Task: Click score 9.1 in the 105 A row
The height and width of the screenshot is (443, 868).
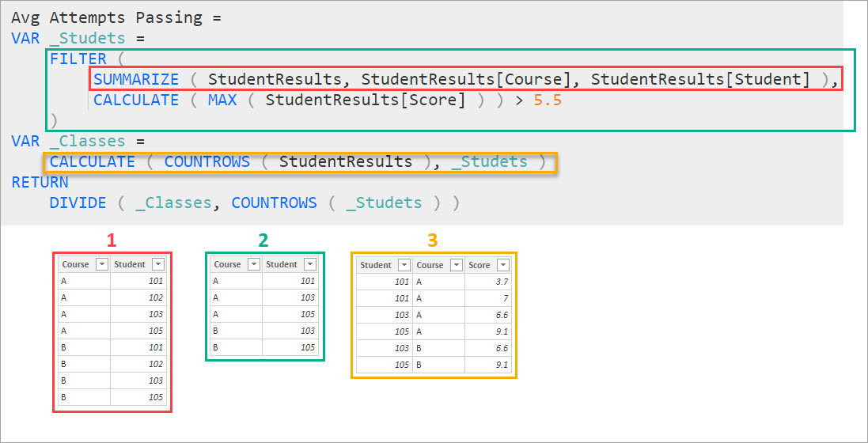Action: tap(502, 331)
